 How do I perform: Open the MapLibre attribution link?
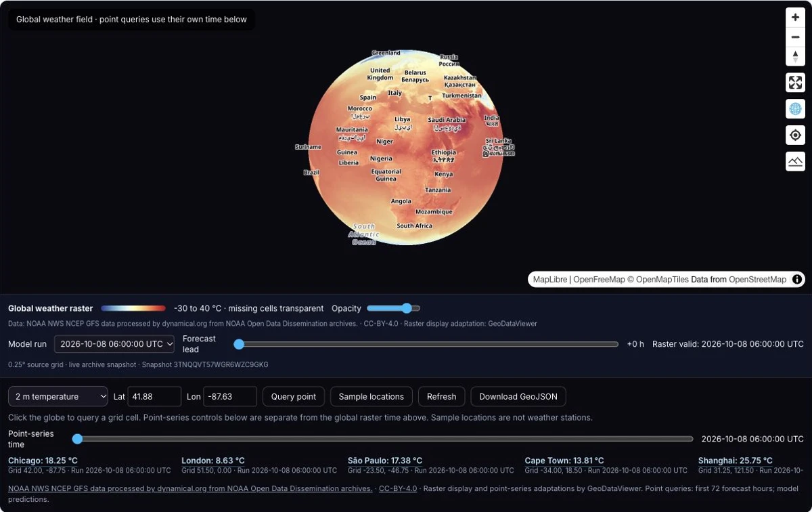click(x=549, y=279)
